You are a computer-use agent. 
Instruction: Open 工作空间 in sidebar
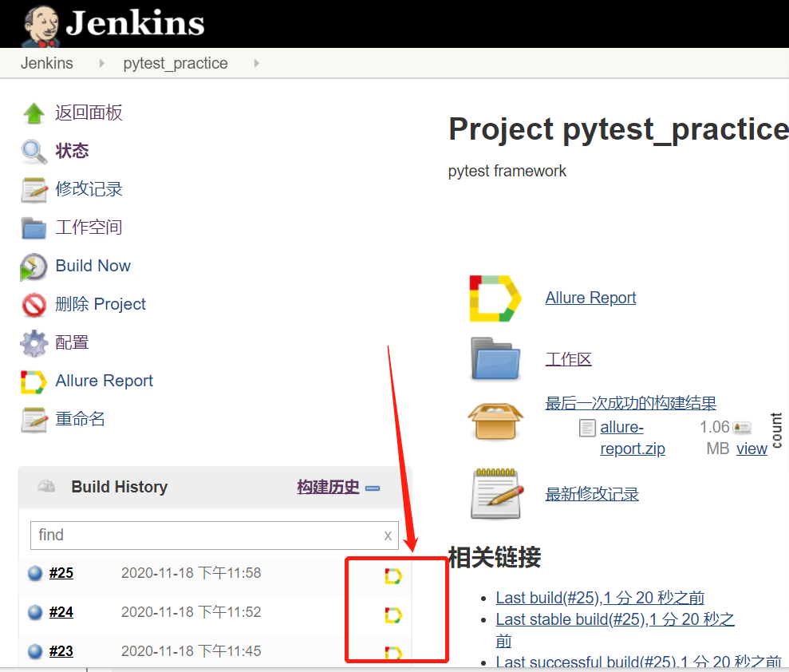click(89, 227)
